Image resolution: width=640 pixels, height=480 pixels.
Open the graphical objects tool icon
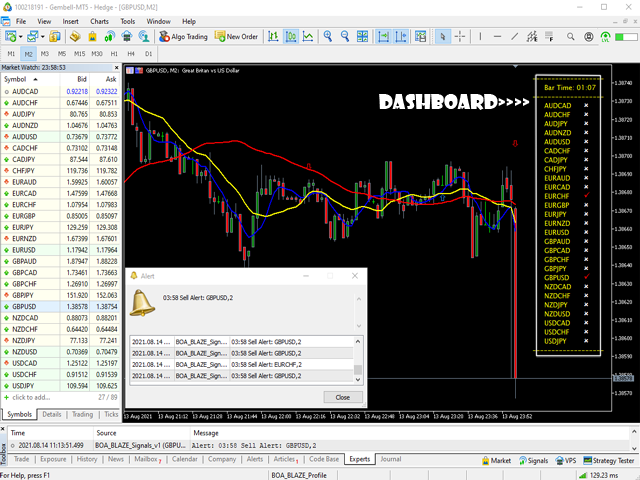[532, 37]
